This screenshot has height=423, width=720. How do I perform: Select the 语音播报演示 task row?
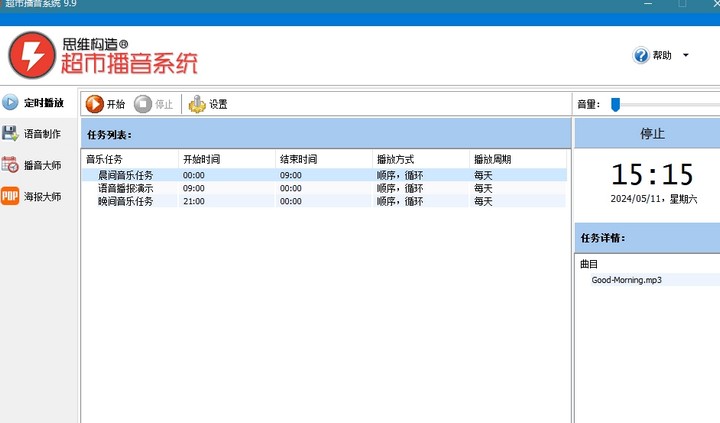coord(125,188)
